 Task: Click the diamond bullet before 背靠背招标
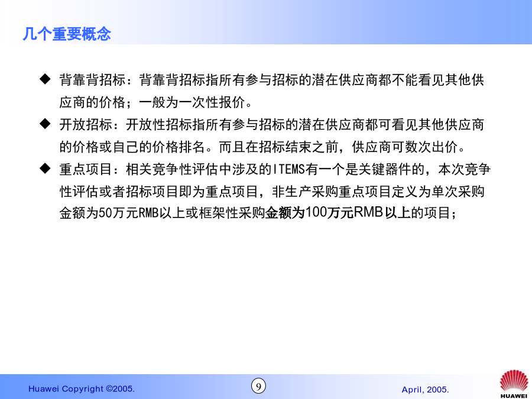click(x=45, y=79)
